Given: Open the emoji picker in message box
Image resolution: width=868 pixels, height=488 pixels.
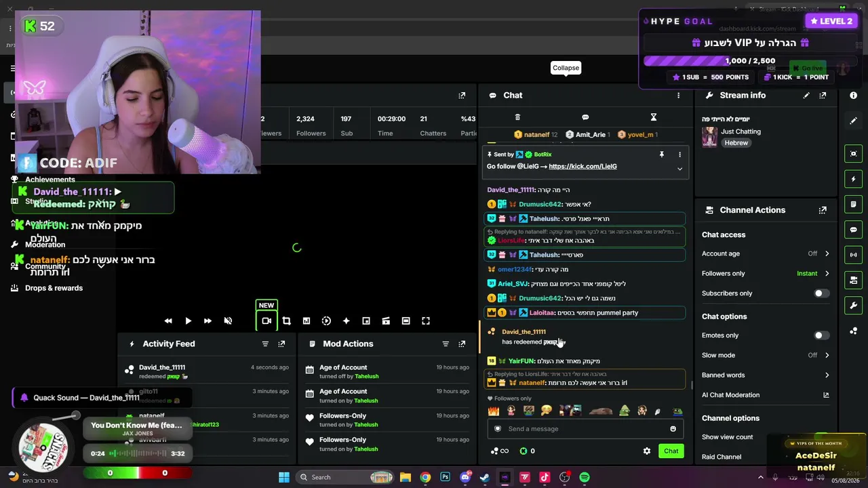Looking at the screenshot, I should [x=673, y=428].
